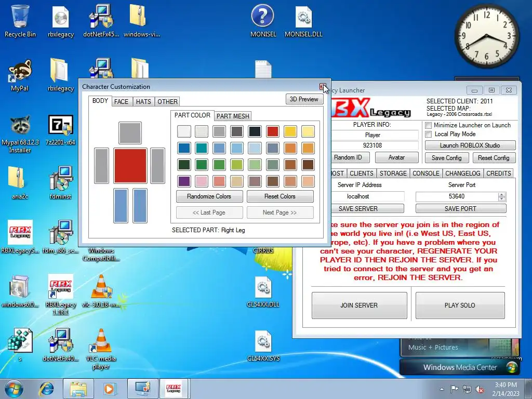The image size is (532, 399).
Task: Open the windows6.0... package icon
Action: pyautogui.click(x=20, y=291)
